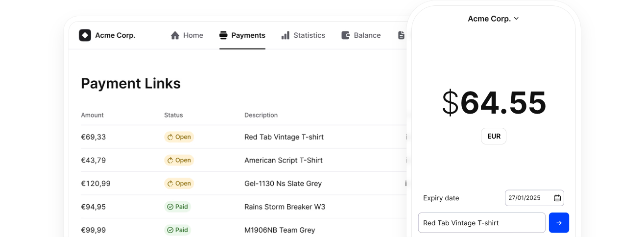Open the American Script T-Shirt payment row
Viewport: 644px width, 237px height.
(x=283, y=160)
